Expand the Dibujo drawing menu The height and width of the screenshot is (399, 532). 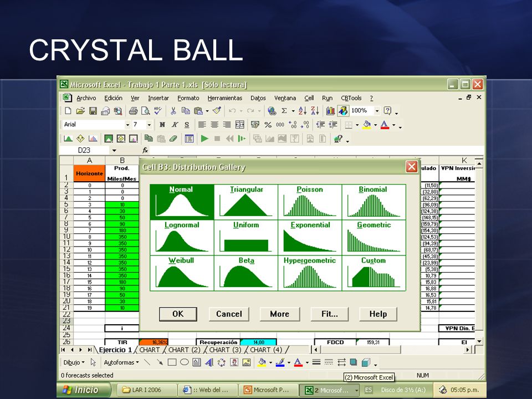[x=74, y=362]
